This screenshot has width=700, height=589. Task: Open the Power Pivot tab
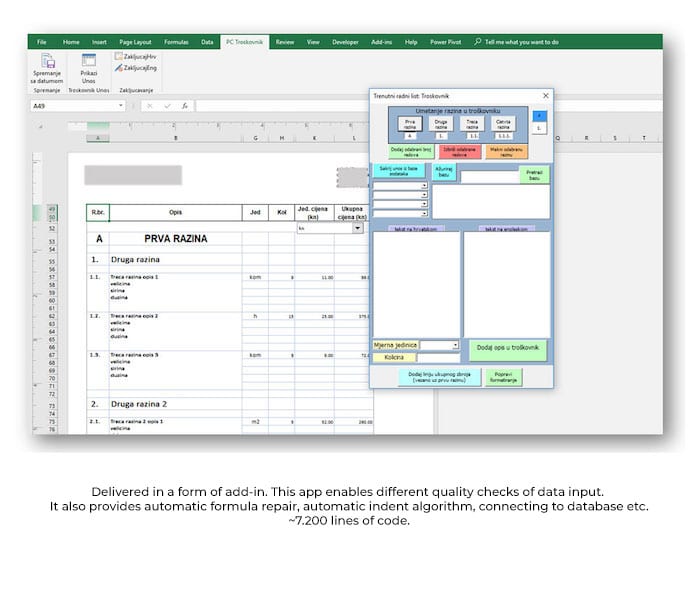click(446, 42)
